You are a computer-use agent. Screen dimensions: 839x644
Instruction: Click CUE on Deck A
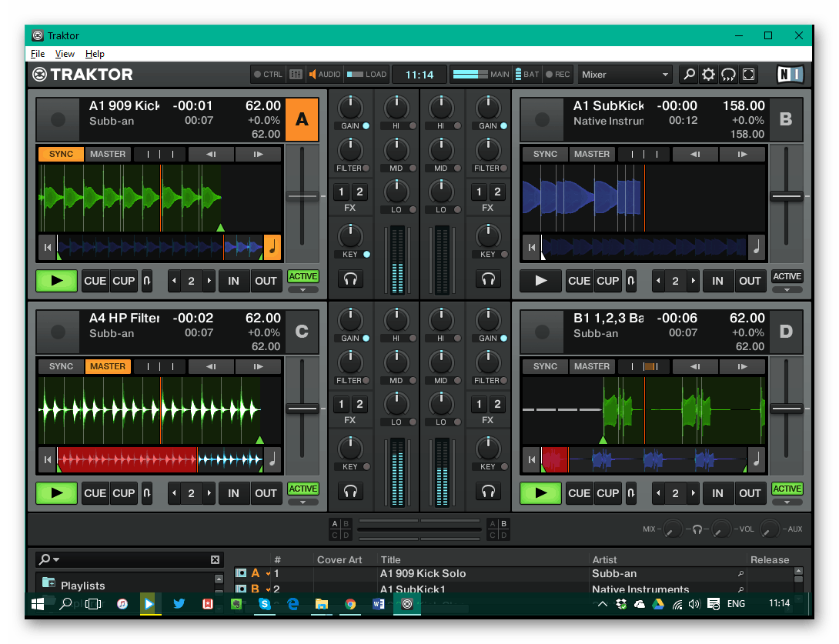(95, 281)
